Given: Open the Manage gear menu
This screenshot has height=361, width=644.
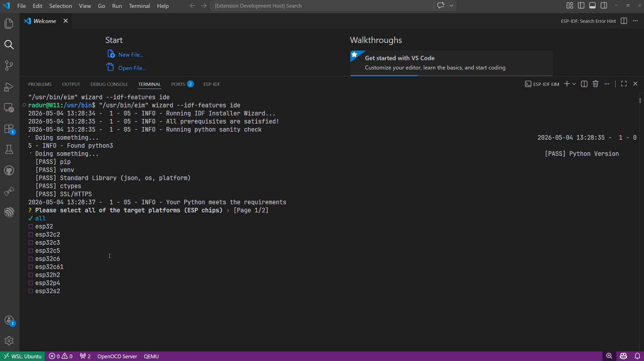Looking at the screenshot, I should pyautogui.click(x=9, y=341).
